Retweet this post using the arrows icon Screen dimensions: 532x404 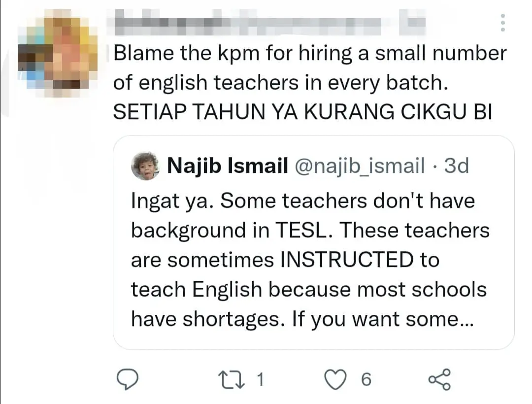pyautogui.click(x=229, y=380)
